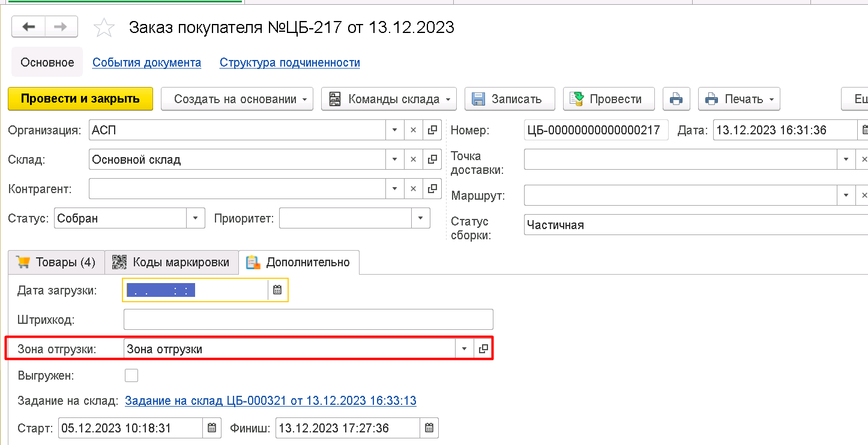This screenshot has width=868, height=445.
Task: Click the Старт date field
Action: (x=130, y=428)
